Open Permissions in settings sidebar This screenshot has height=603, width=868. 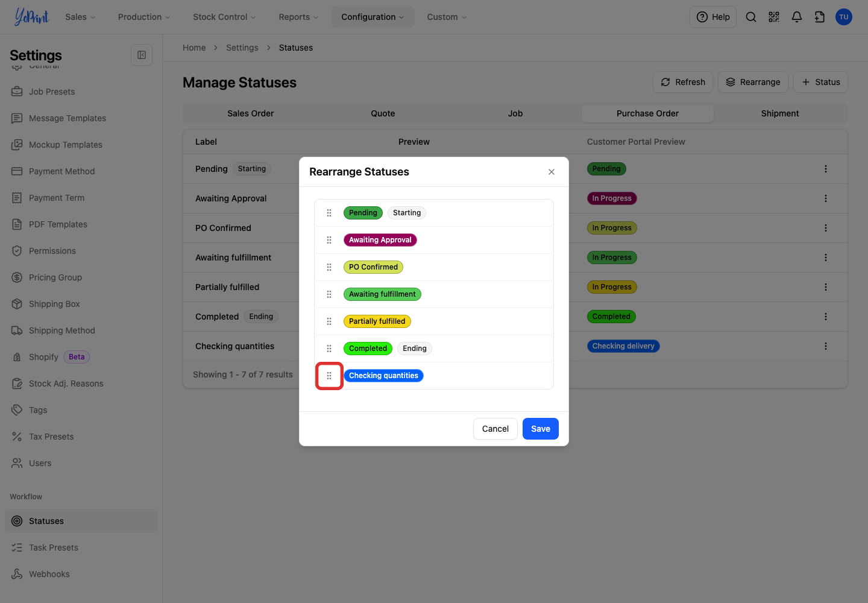tap(81, 251)
